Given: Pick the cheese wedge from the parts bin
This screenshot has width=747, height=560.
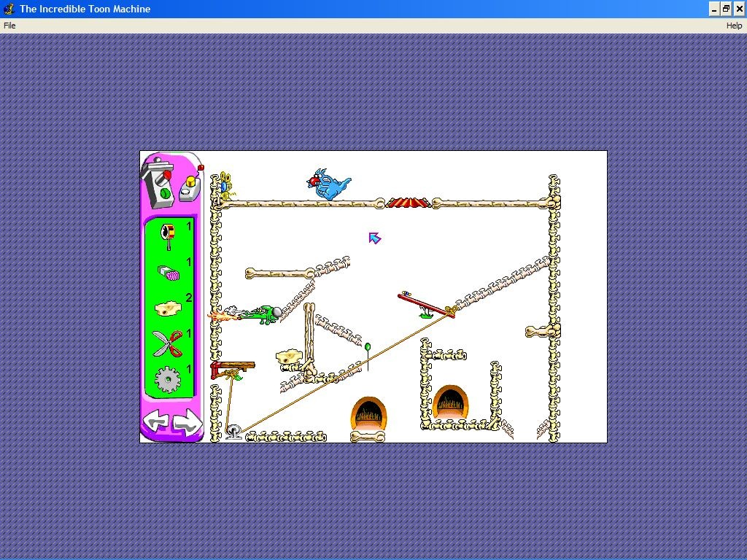Looking at the screenshot, I should click(169, 308).
